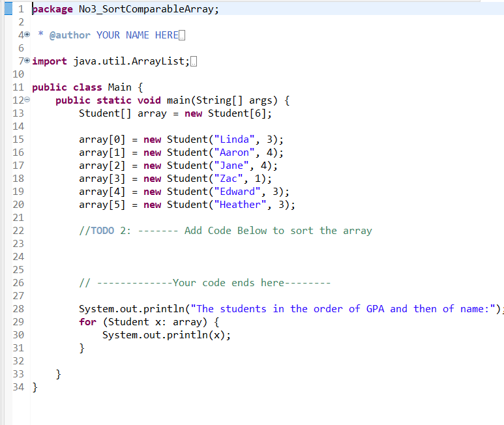This screenshot has width=504, height=425.
Task: Click the string "Zac" on line 18
Action: point(228,179)
